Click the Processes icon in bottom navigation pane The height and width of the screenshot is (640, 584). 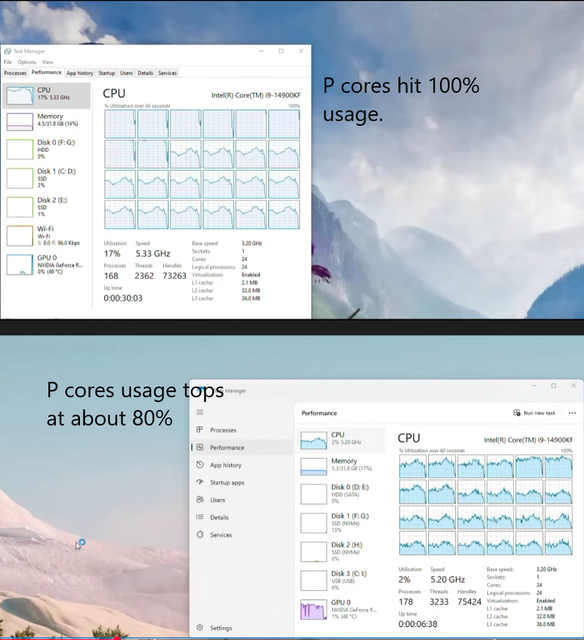click(x=200, y=430)
